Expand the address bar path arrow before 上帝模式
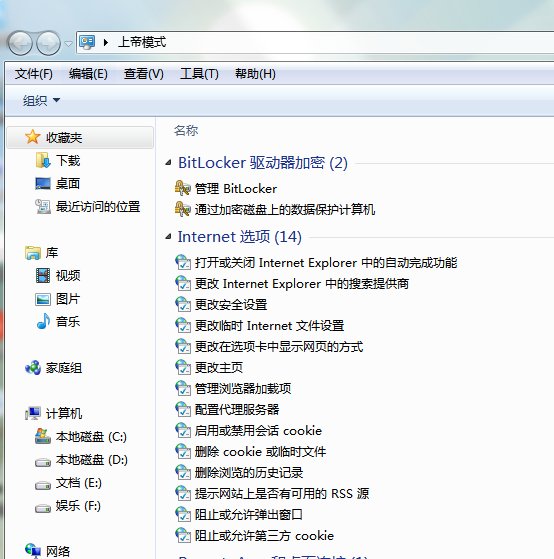 pos(106,42)
